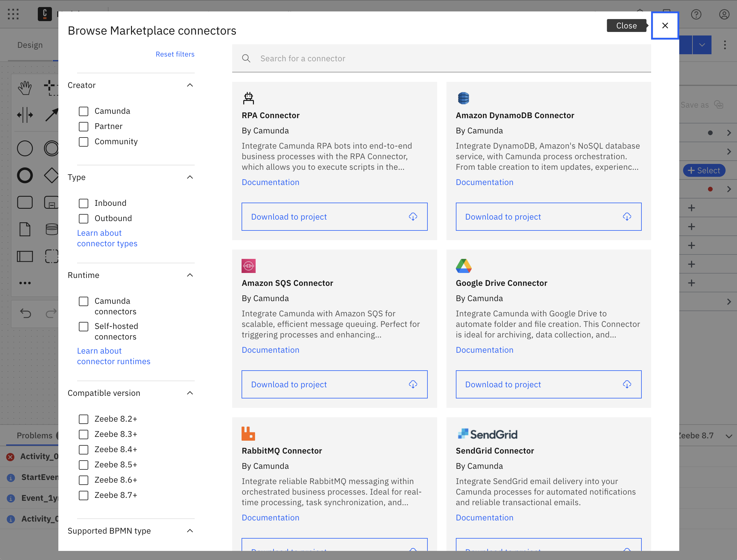Viewport: 737px width, 560px height.
Task: Create a Group dashed rectangle
Action: coord(52,256)
